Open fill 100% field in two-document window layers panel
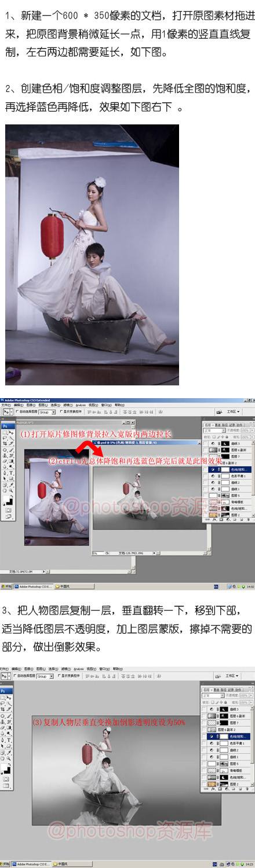The image size is (255, 868). point(245,437)
